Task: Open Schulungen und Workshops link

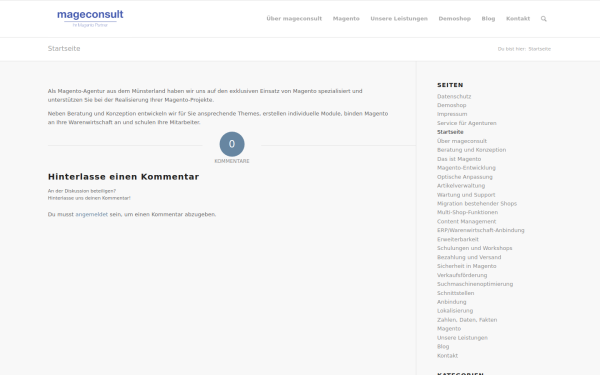Action: 474,248
